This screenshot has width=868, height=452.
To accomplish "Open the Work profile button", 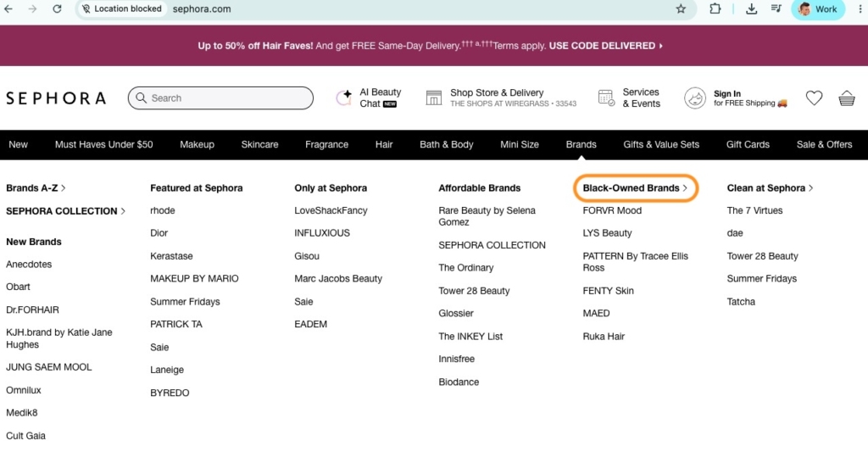I will pyautogui.click(x=818, y=8).
